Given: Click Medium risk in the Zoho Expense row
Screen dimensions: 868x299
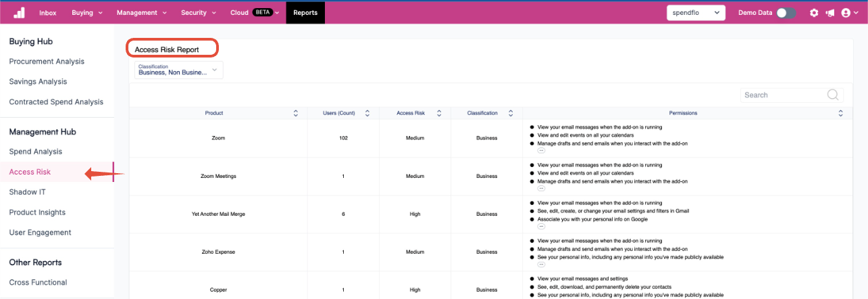Looking at the screenshot, I should coord(415,252).
